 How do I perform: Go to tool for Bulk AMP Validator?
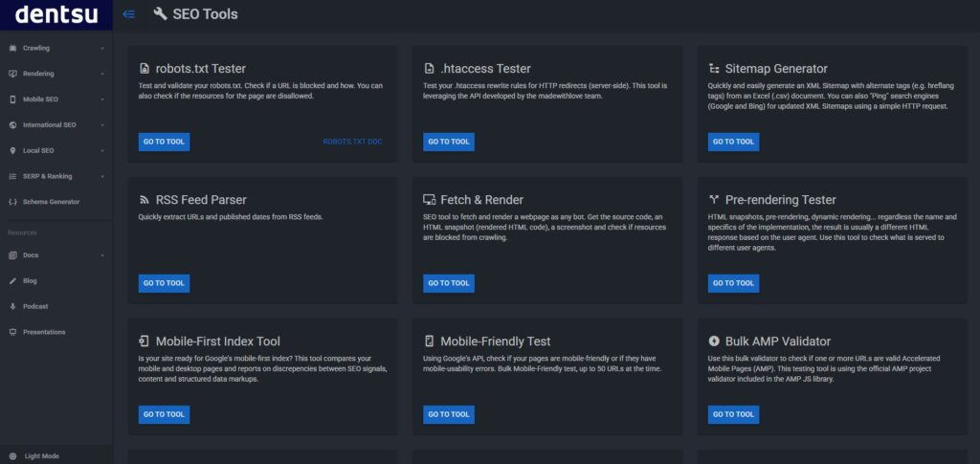(734, 414)
